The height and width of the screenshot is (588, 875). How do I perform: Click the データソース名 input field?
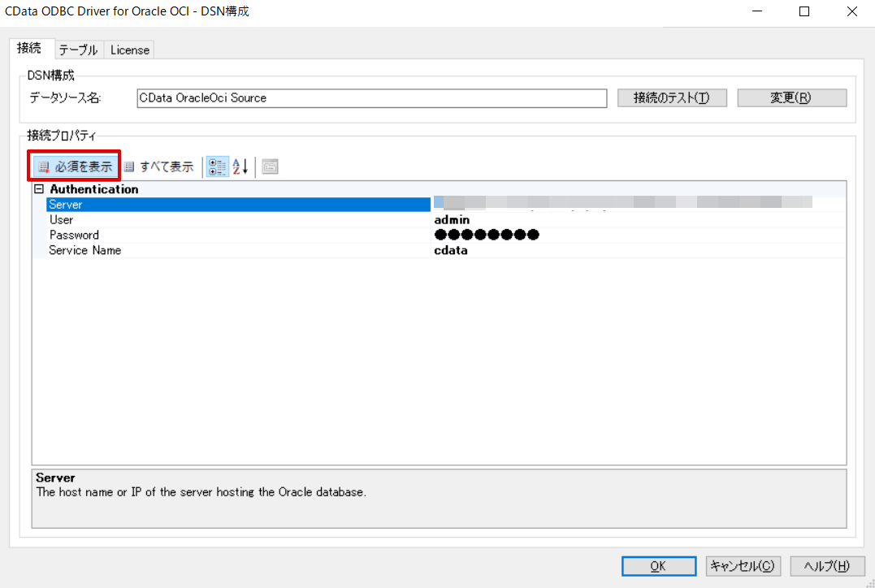coord(371,97)
